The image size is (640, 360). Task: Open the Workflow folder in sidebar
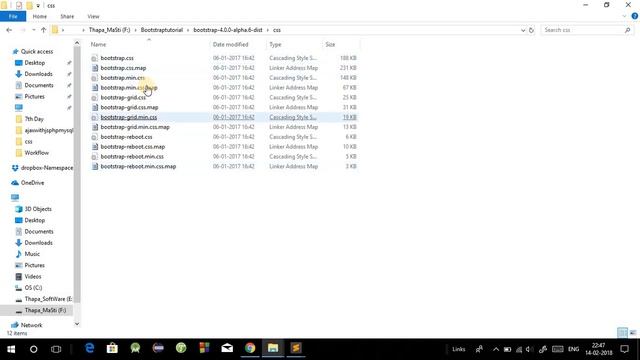36,153
